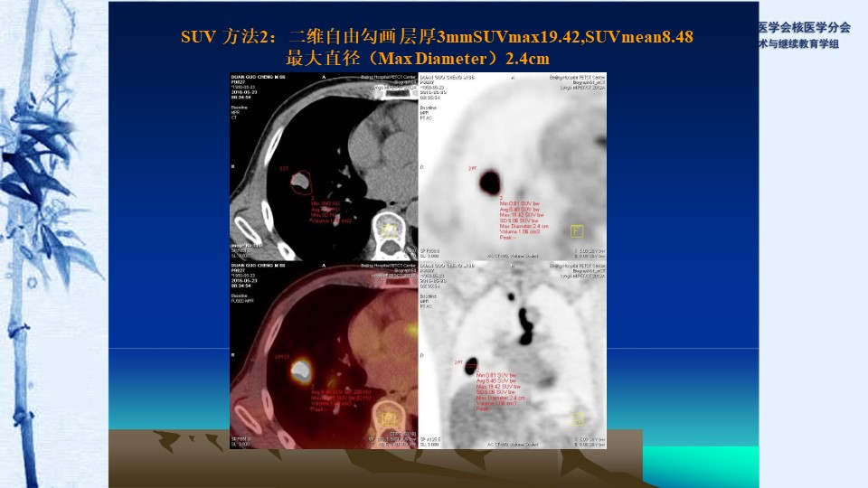This screenshot has height=488, width=868.
Task: Click the "2 CT" ROI label
Action: click(284, 169)
